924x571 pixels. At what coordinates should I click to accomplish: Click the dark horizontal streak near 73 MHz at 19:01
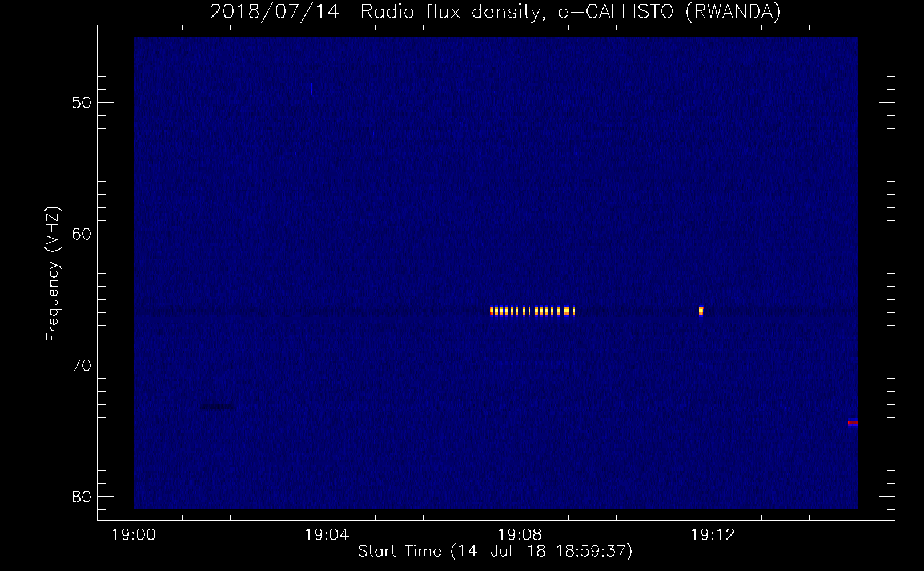pos(218,407)
